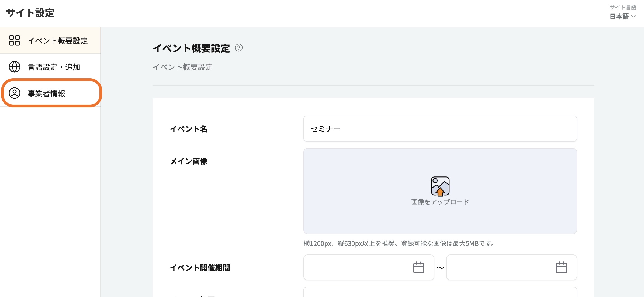Select イベント概要設定 in the sidebar
The width and height of the screenshot is (644, 297).
coord(58,41)
